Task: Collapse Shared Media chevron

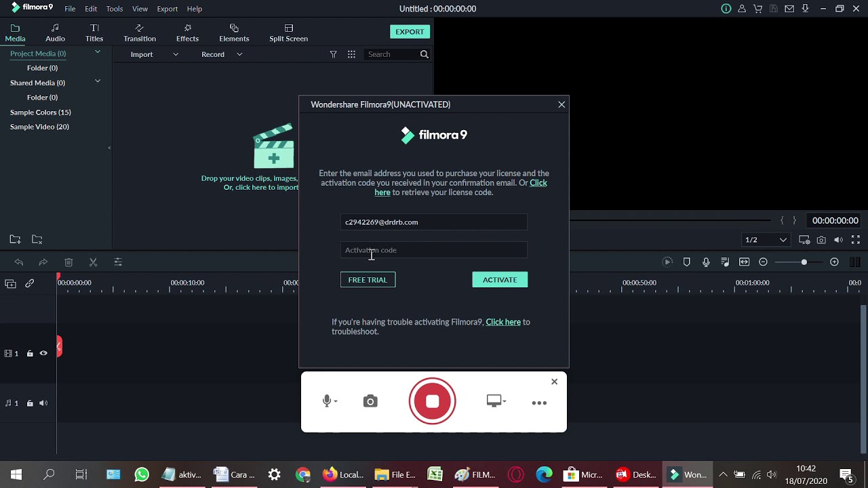Action: pyautogui.click(x=98, y=81)
